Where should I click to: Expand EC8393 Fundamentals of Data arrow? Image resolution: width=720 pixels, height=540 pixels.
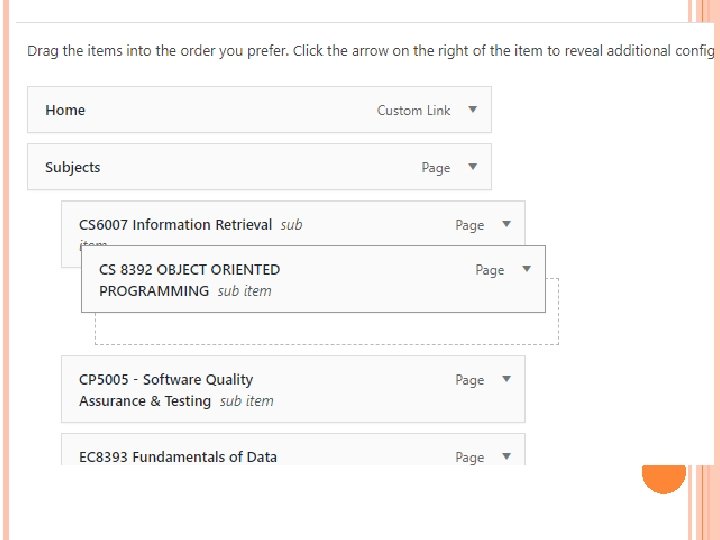point(507,456)
